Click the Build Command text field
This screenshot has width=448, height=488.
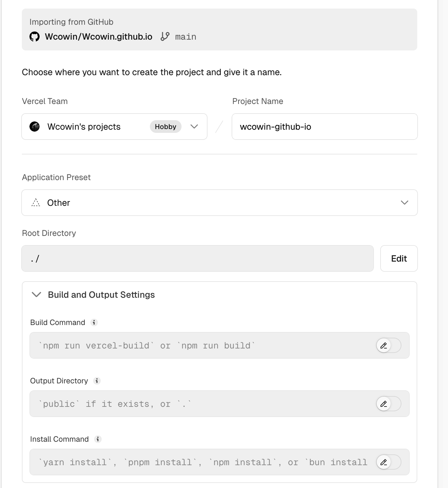203,345
